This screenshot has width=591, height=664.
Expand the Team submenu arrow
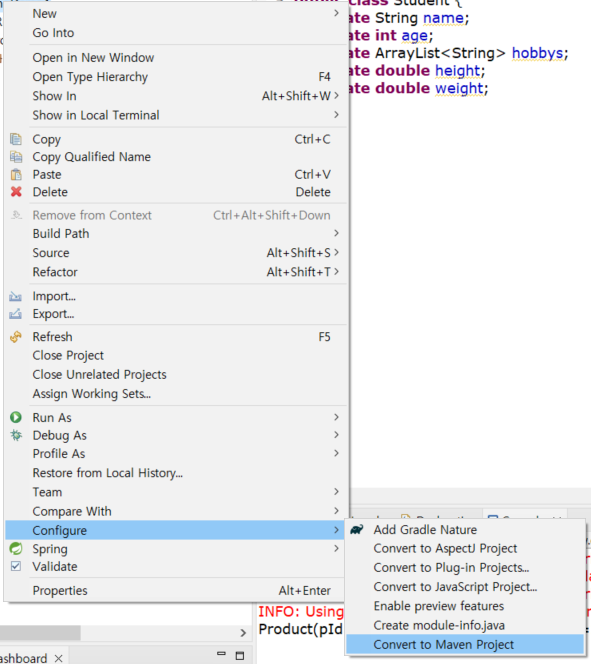click(x=336, y=492)
